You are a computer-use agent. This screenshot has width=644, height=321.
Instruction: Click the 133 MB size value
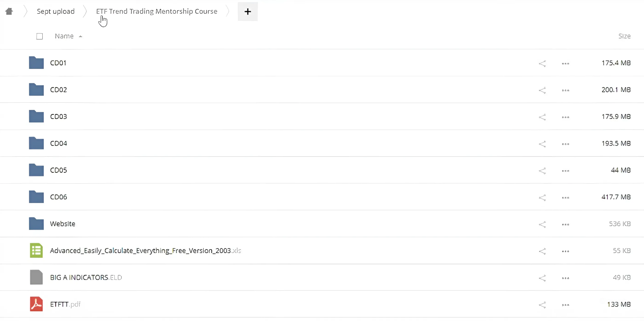pos(619,304)
